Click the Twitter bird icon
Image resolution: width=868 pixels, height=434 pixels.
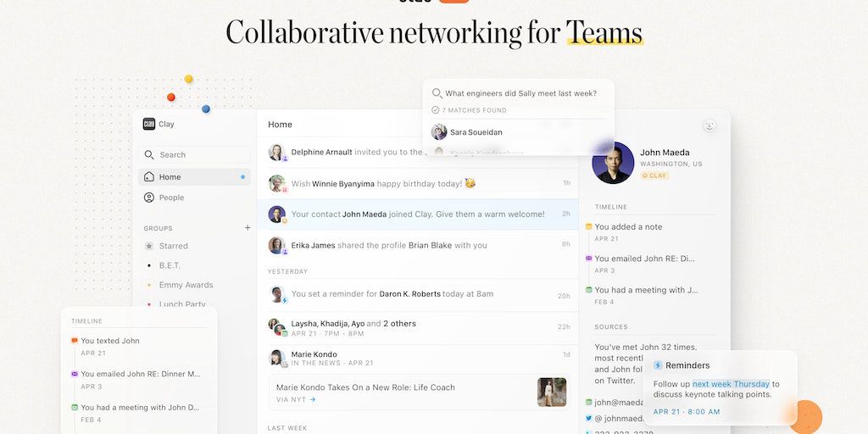588,419
